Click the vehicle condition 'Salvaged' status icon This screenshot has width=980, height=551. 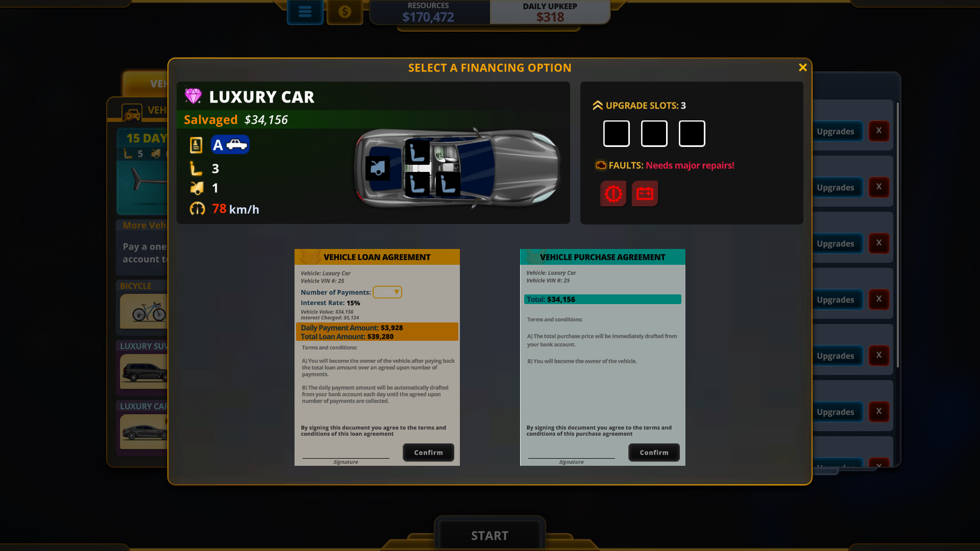tap(211, 120)
